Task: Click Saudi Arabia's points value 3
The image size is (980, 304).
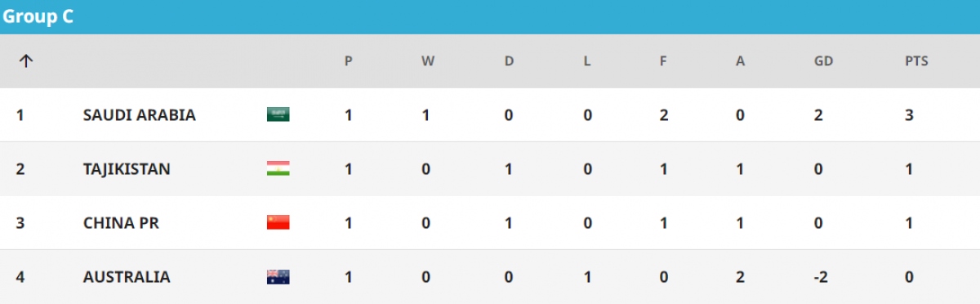Action: point(909,115)
